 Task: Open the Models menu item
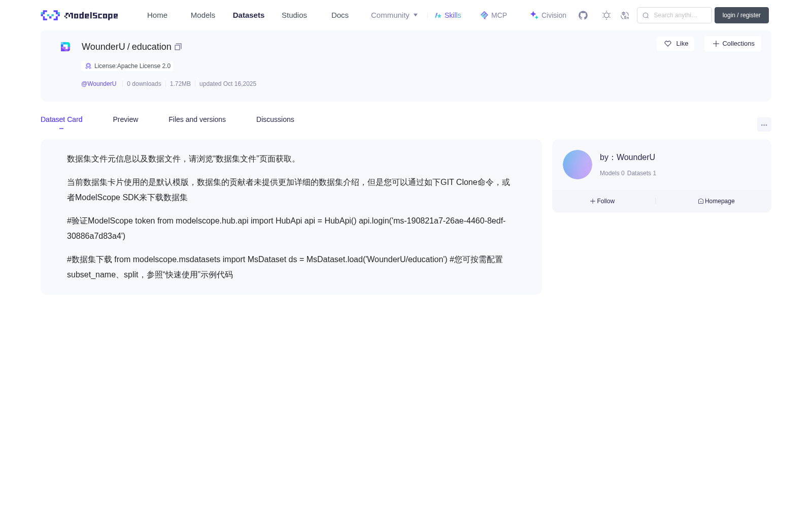(203, 15)
